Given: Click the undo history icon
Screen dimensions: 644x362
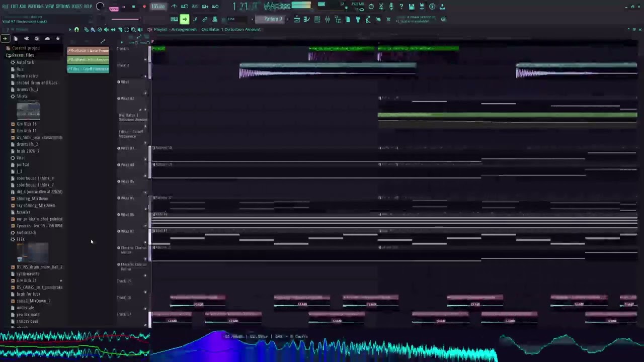Looking at the screenshot, I should coord(371,7).
